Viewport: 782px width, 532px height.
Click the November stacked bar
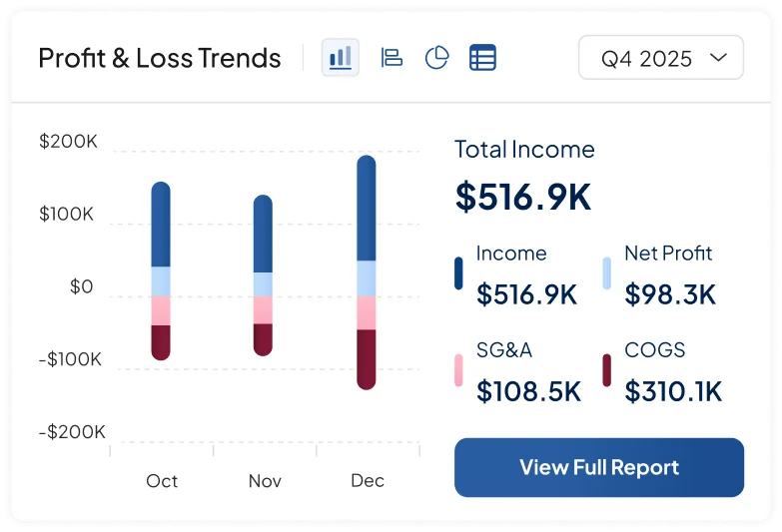click(x=263, y=275)
